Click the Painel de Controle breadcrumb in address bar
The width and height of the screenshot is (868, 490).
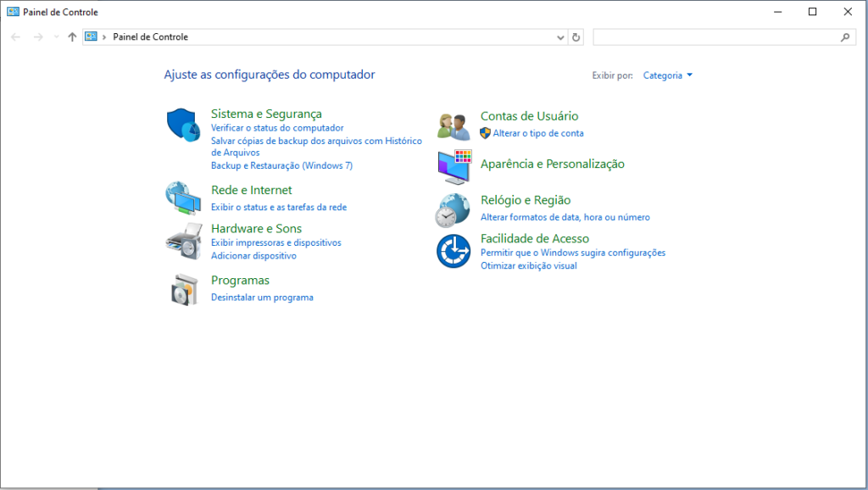pos(151,37)
